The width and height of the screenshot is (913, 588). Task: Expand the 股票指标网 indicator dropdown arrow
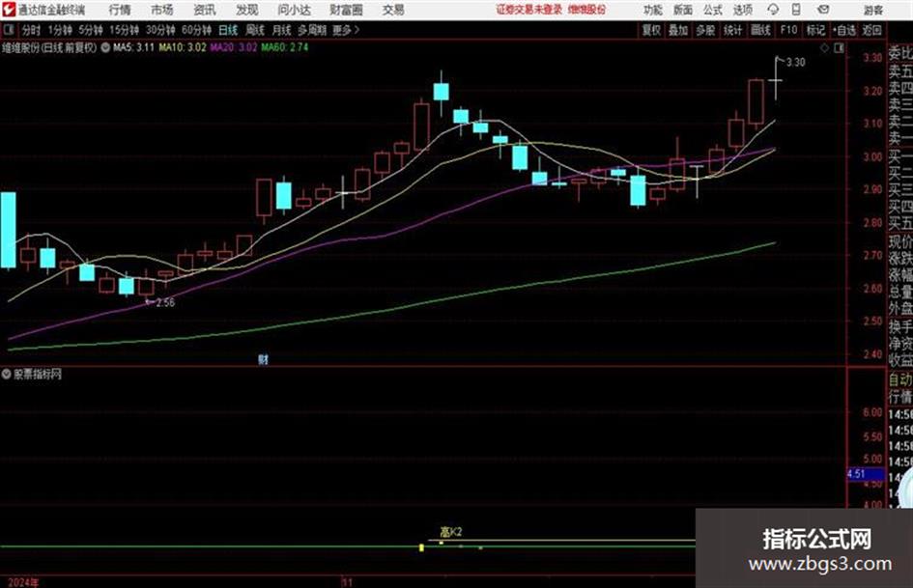click(6, 374)
